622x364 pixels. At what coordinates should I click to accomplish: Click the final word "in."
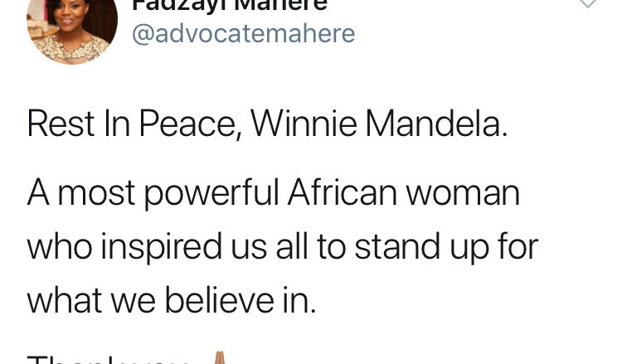300,300
